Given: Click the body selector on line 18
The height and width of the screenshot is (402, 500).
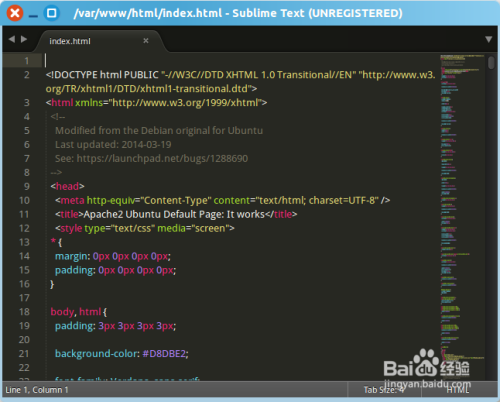Looking at the screenshot, I should 62,312.
